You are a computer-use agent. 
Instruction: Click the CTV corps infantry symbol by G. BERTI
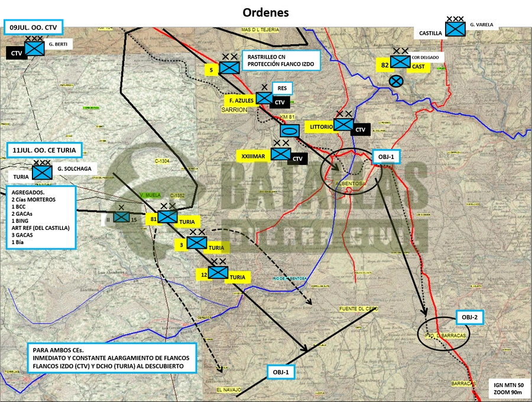pyautogui.click(x=35, y=48)
